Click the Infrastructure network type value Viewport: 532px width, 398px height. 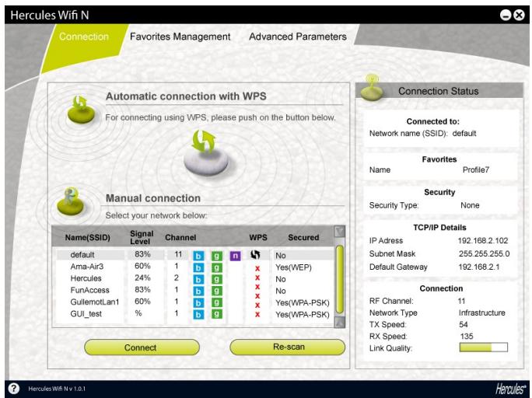[481, 313]
